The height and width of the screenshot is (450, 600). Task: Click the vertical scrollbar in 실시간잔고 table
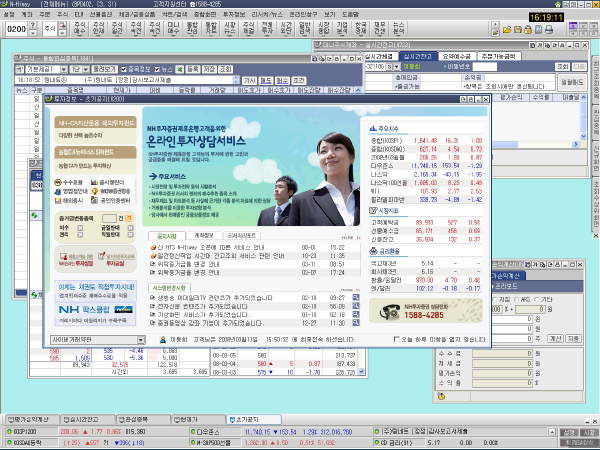[x=583, y=117]
